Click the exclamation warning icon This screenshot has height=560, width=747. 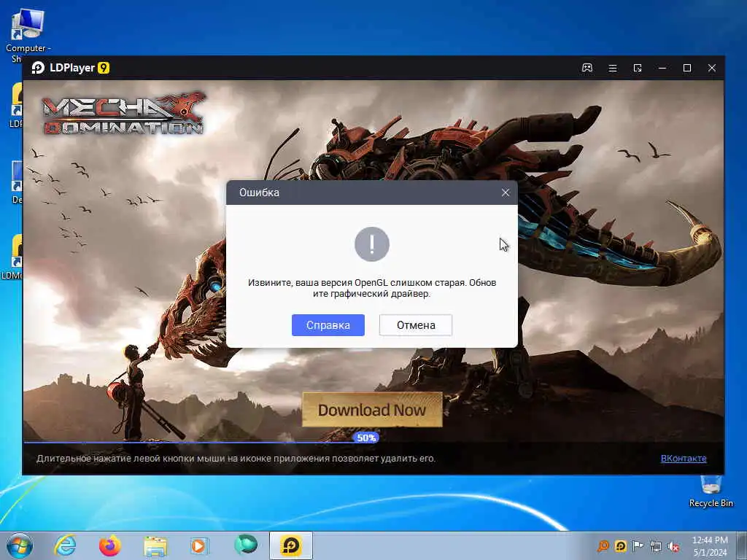(x=372, y=244)
